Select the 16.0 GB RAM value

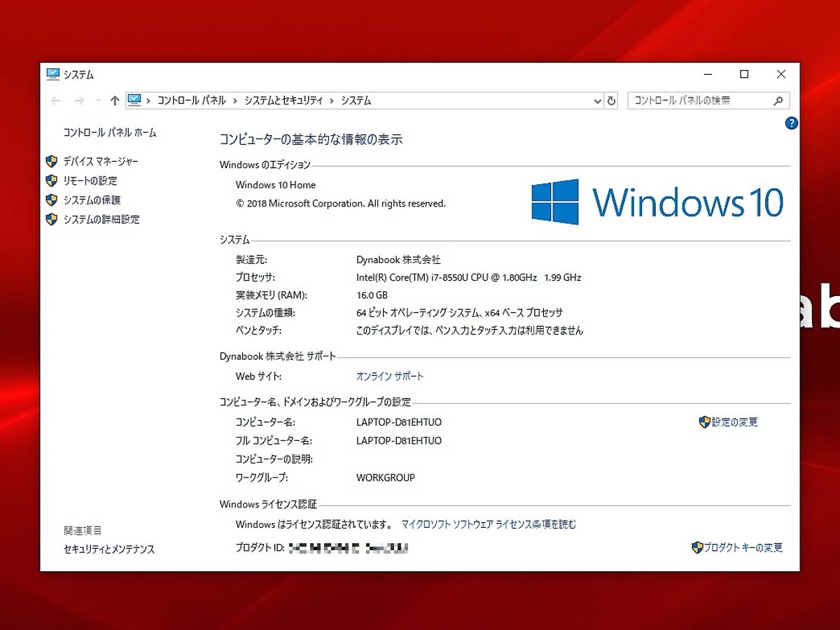(x=372, y=295)
